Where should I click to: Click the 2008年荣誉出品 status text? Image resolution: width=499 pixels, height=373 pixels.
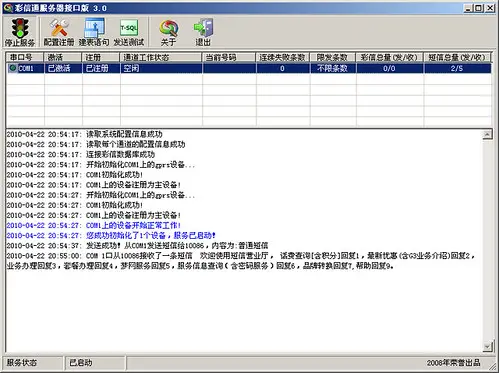pos(454,363)
